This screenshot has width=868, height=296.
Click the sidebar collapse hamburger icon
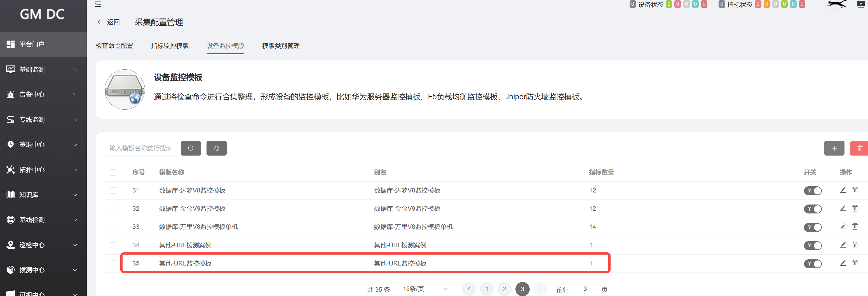98,4
